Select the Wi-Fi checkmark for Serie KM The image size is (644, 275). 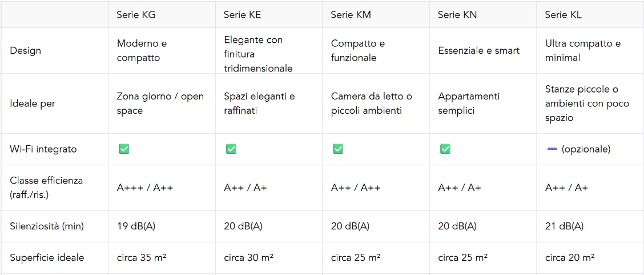click(338, 149)
